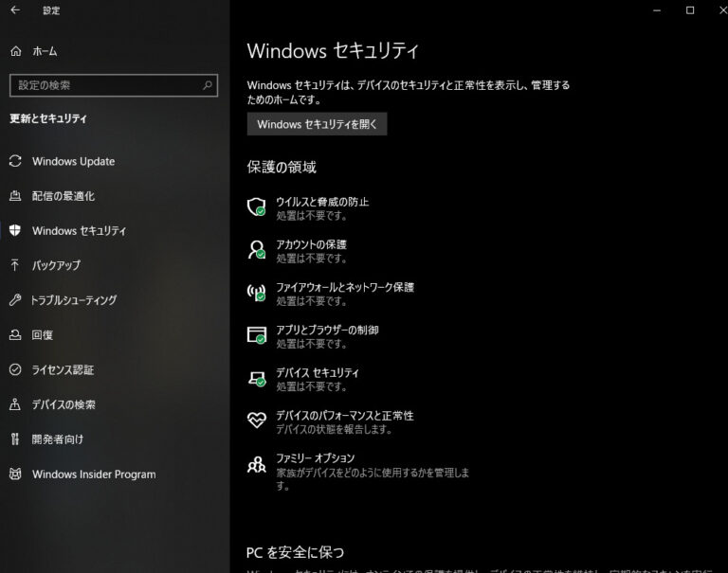Select Windows Update in sidebar
The image size is (728, 573).
point(73,161)
